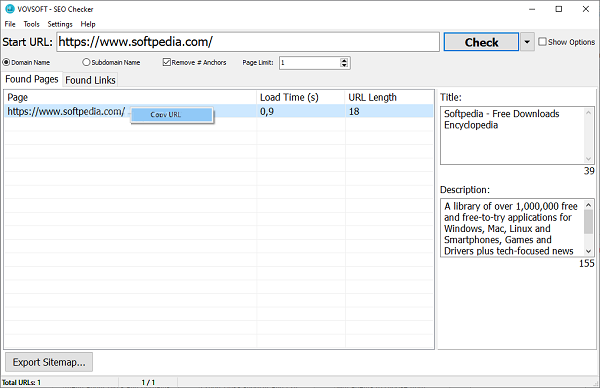Click into the Start URL field
This screenshot has width=600, height=388.
248,42
